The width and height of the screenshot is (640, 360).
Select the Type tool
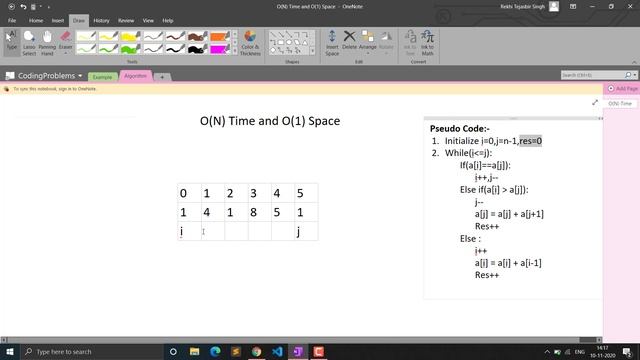[12, 42]
